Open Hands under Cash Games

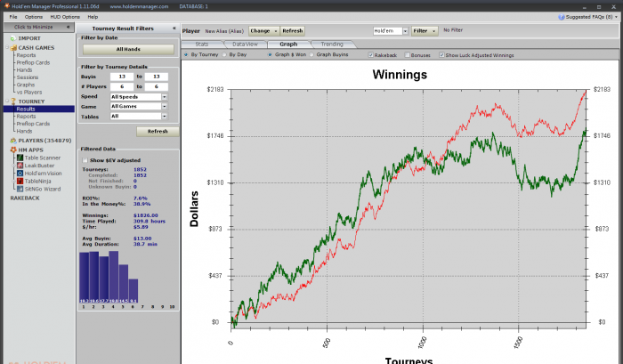[x=24, y=70]
